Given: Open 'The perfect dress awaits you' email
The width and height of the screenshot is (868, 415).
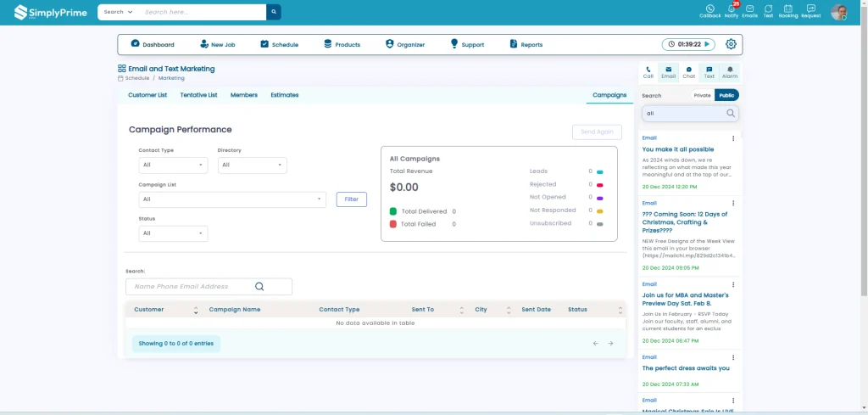Looking at the screenshot, I should [x=686, y=368].
